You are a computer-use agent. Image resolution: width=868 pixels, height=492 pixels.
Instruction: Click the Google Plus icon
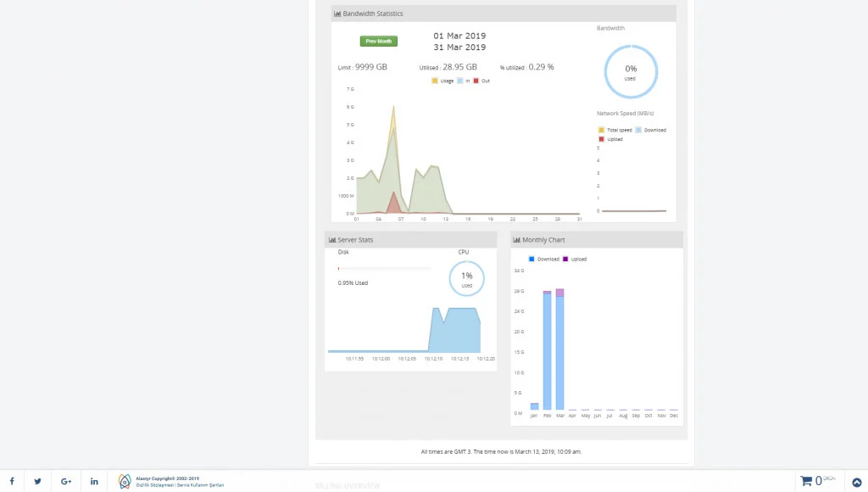[x=66, y=481]
